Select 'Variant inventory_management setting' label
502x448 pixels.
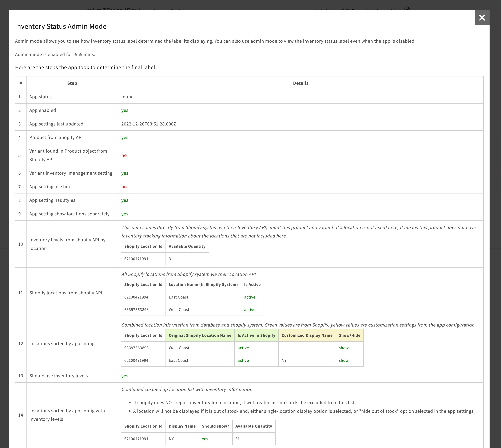(x=71, y=173)
